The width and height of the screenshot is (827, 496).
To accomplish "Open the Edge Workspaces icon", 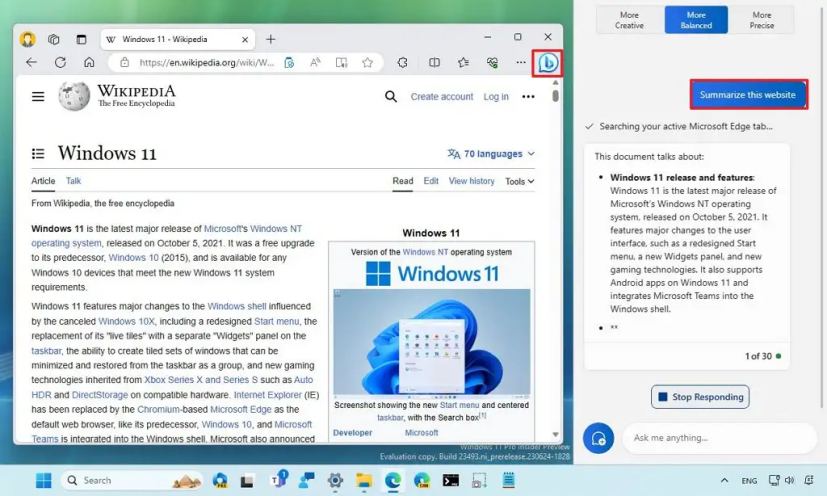I will [x=54, y=39].
